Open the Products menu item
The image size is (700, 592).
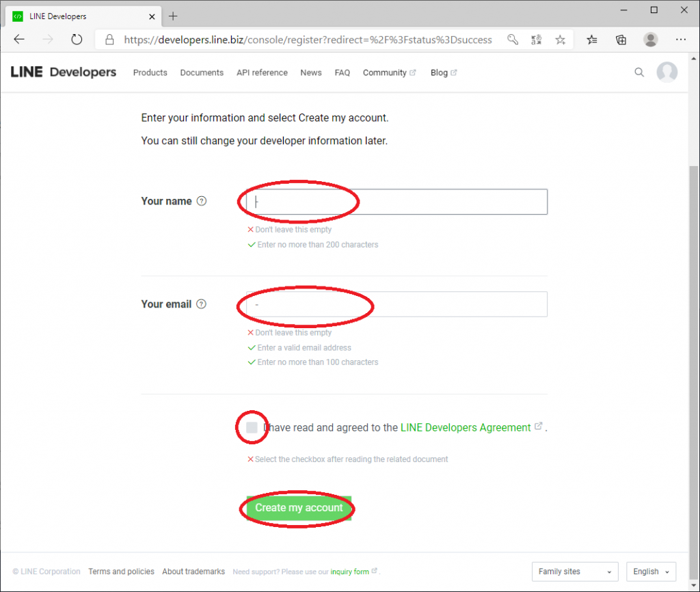coord(150,72)
